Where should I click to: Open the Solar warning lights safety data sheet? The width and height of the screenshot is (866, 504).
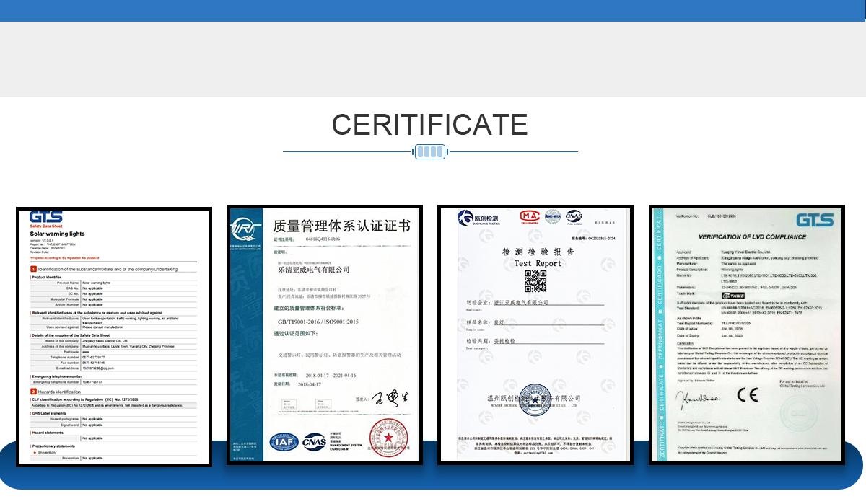(114, 335)
